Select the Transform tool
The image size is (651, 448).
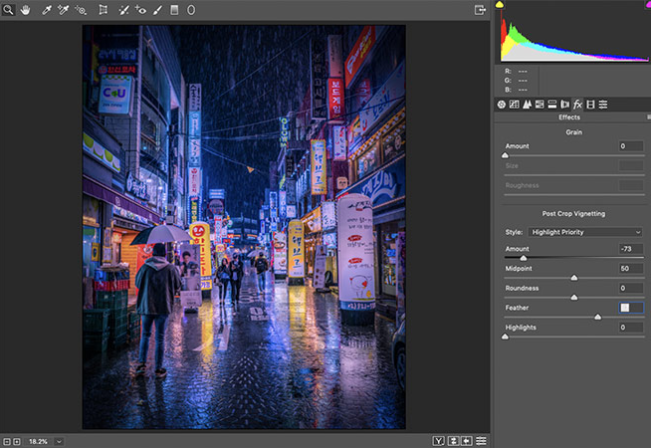(103, 10)
